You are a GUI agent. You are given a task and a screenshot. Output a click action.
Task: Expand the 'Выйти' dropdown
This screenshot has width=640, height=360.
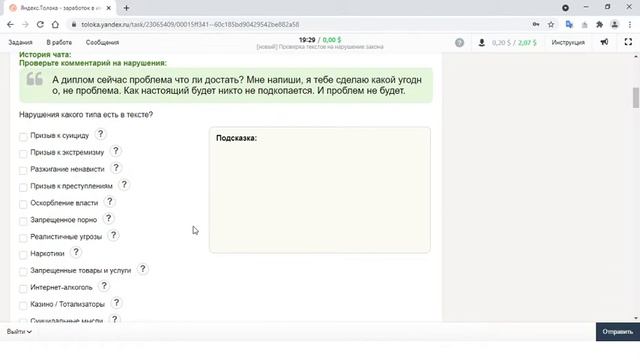tap(19, 332)
